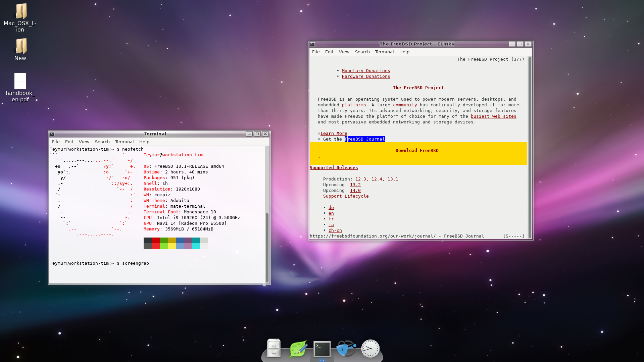This screenshot has width=644, height=362.
Task: Click the 'The FreeBSD Project (3/7)' page indicator
Action: (491, 59)
